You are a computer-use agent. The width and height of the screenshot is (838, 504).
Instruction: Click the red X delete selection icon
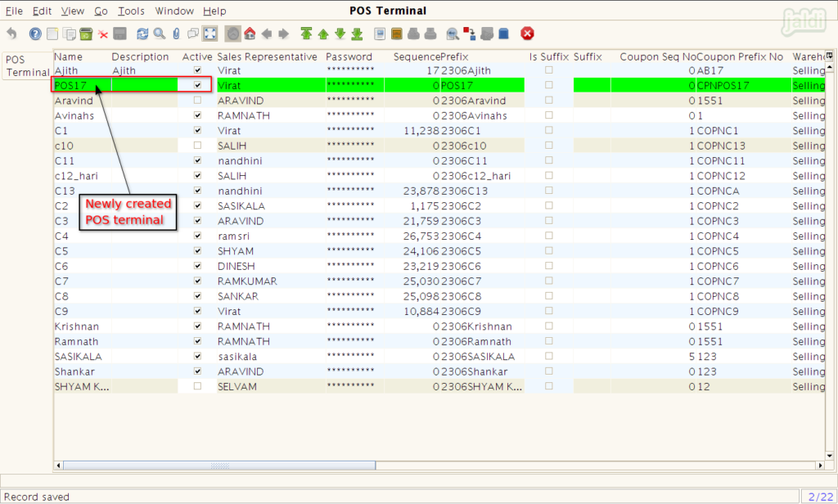click(103, 34)
